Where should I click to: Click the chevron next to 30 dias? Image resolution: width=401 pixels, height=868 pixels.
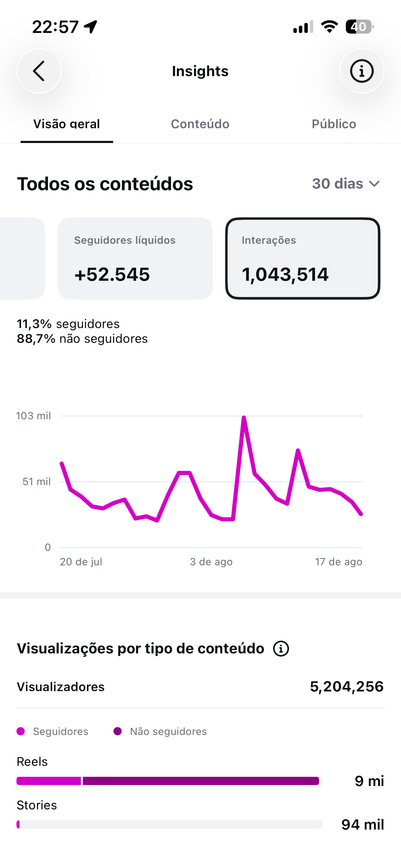click(x=374, y=184)
